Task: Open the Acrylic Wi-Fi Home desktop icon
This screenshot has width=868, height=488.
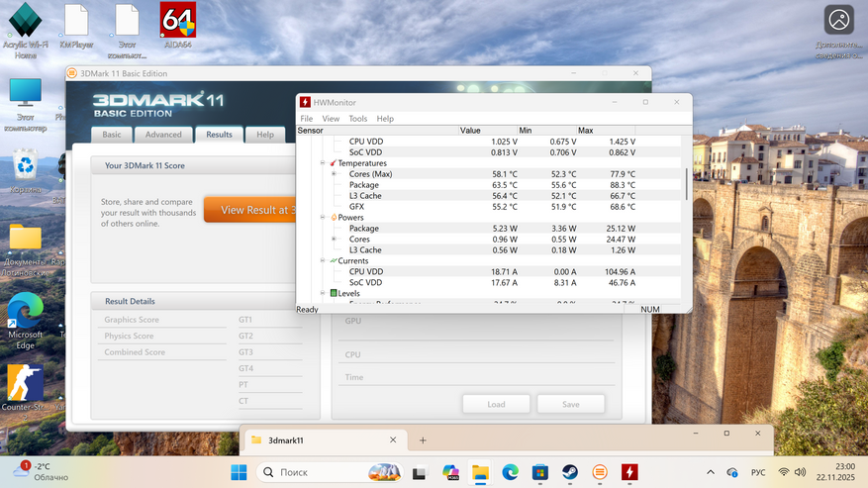Action: pos(25,31)
